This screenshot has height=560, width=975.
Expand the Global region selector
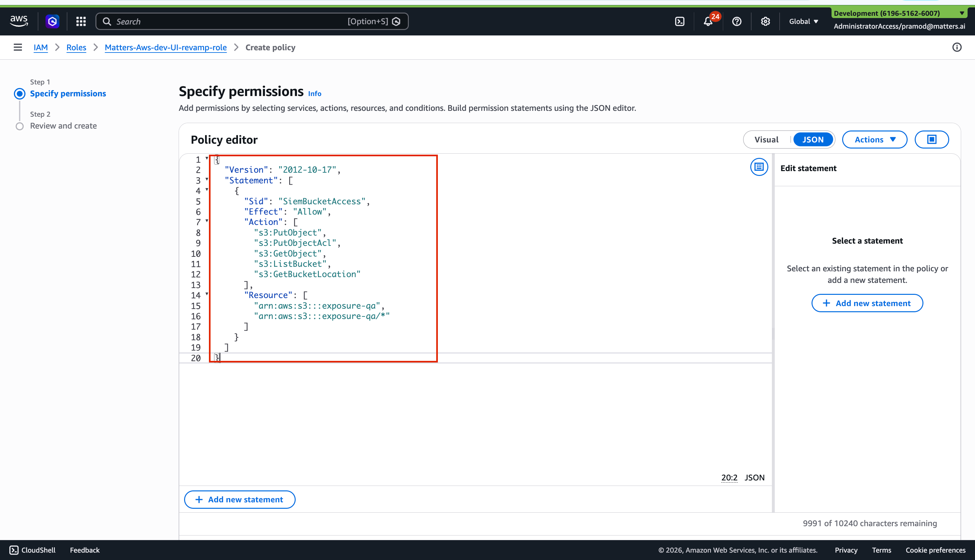(803, 22)
